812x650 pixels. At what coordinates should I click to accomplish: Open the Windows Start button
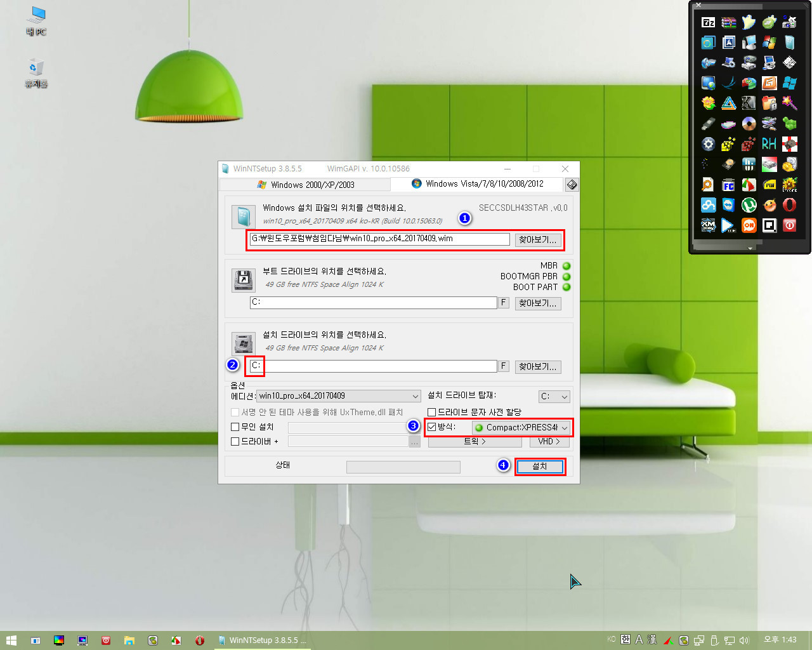tap(11, 640)
